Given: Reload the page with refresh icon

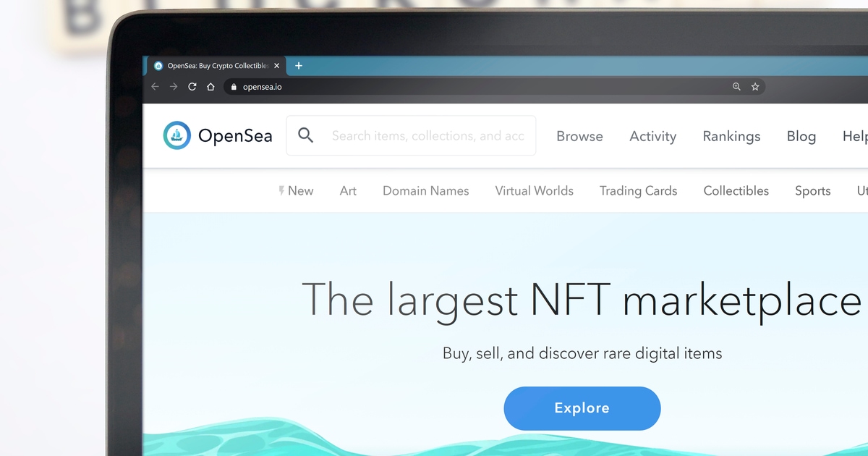Looking at the screenshot, I should tap(192, 87).
